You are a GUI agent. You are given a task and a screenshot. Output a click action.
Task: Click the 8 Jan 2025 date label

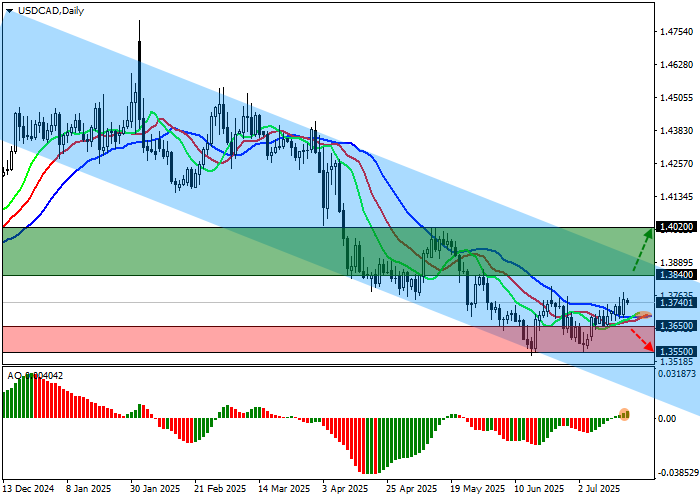(x=88, y=489)
